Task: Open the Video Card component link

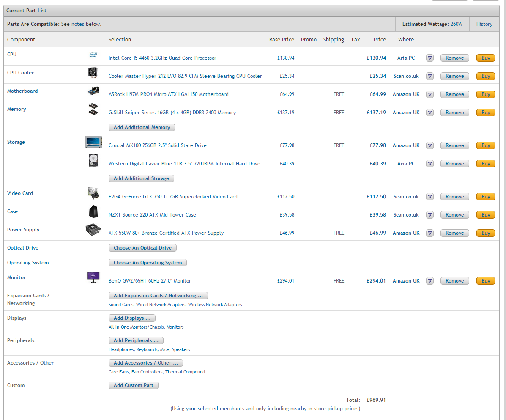Action: pyautogui.click(x=20, y=193)
